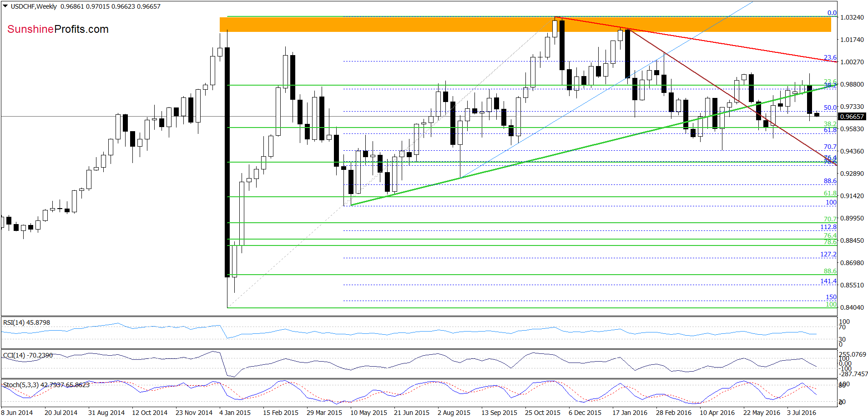The image size is (868, 419).
Task: Click the 17 Jan 2016 date label
Action: coord(630,413)
